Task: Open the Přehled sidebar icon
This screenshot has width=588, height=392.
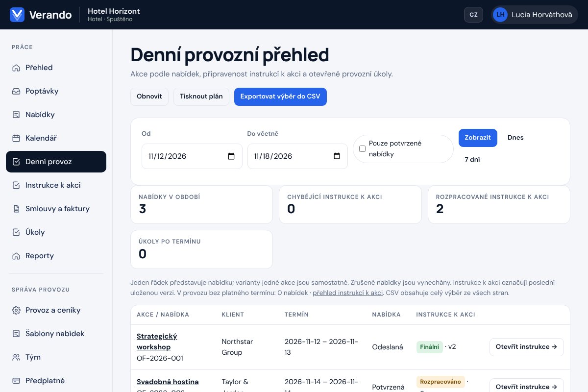Action: (x=16, y=68)
